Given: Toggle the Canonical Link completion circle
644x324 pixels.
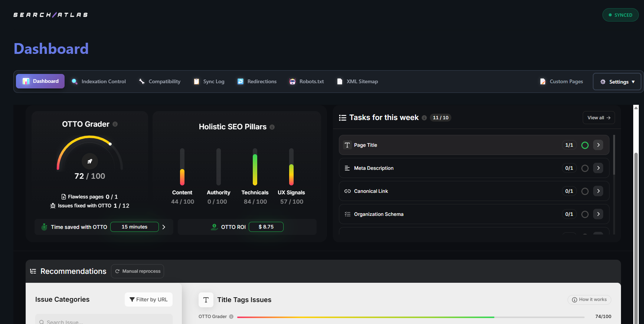Looking at the screenshot, I should pos(585,191).
